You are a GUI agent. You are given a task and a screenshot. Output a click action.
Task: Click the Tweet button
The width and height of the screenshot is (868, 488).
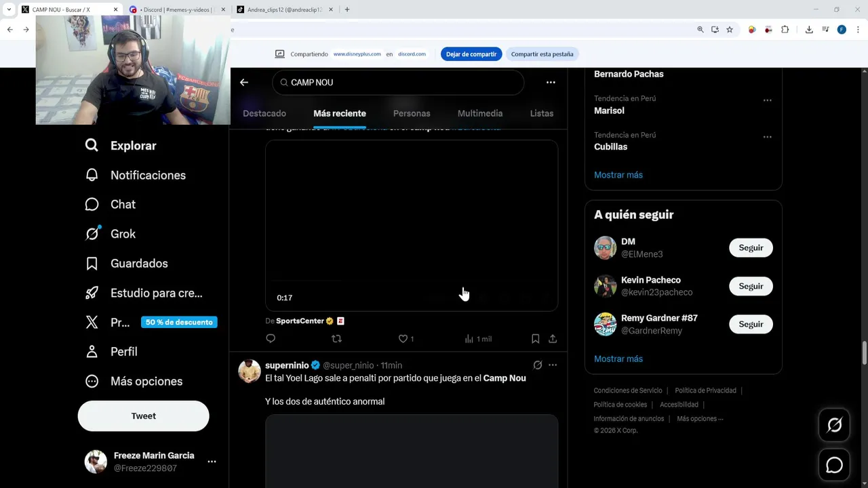(x=143, y=416)
